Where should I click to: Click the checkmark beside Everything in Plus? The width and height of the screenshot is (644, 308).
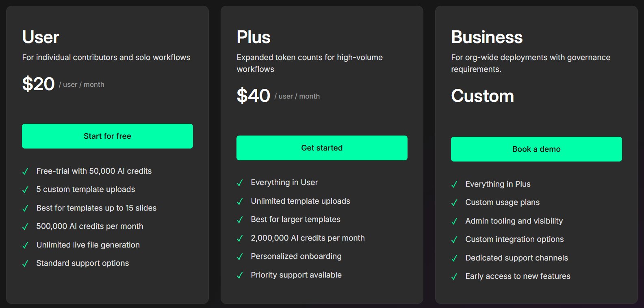click(454, 184)
